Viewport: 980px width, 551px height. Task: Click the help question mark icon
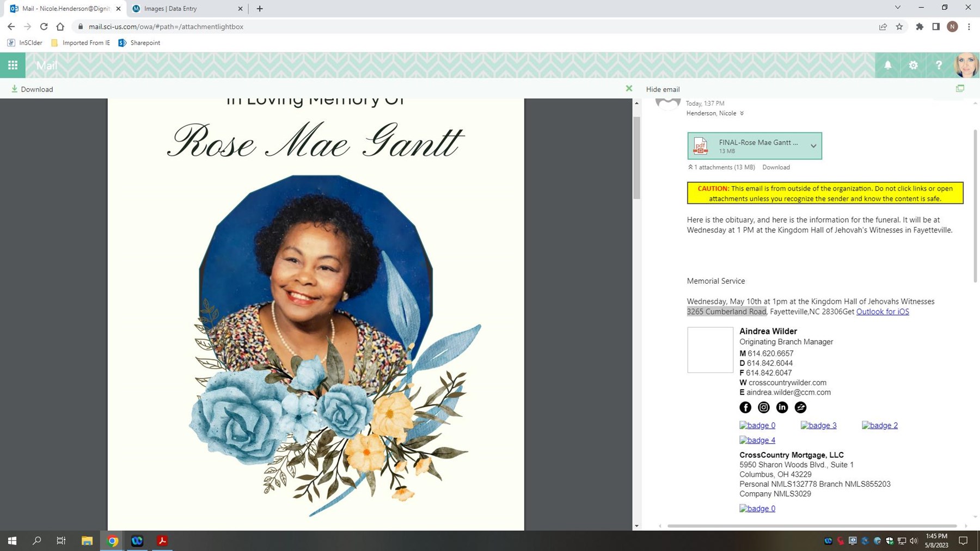pyautogui.click(x=939, y=65)
